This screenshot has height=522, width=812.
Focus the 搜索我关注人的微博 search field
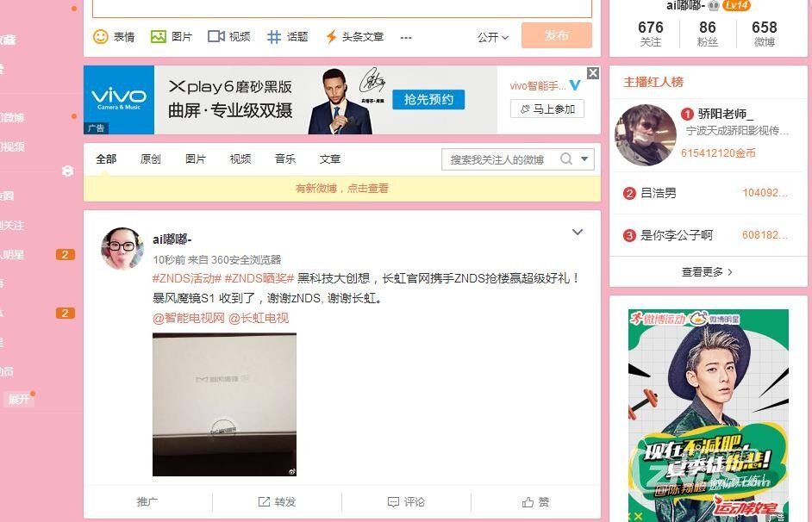(498, 159)
